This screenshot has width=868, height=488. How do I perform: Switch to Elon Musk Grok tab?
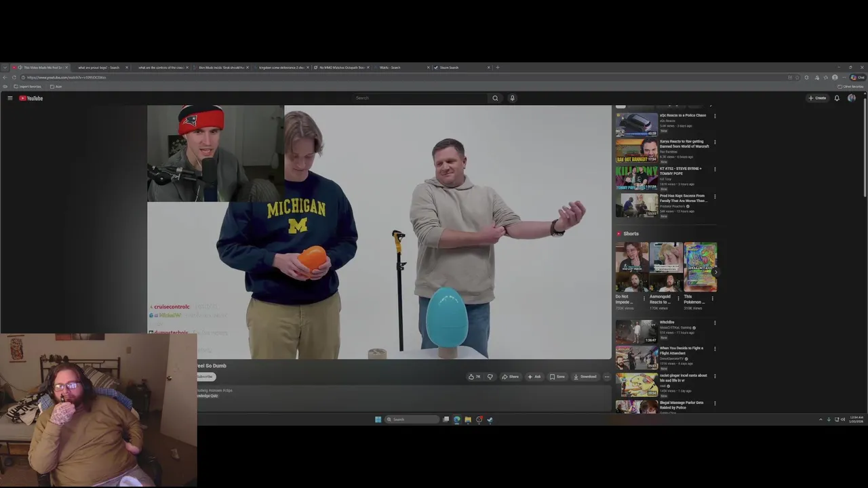[221, 67]
